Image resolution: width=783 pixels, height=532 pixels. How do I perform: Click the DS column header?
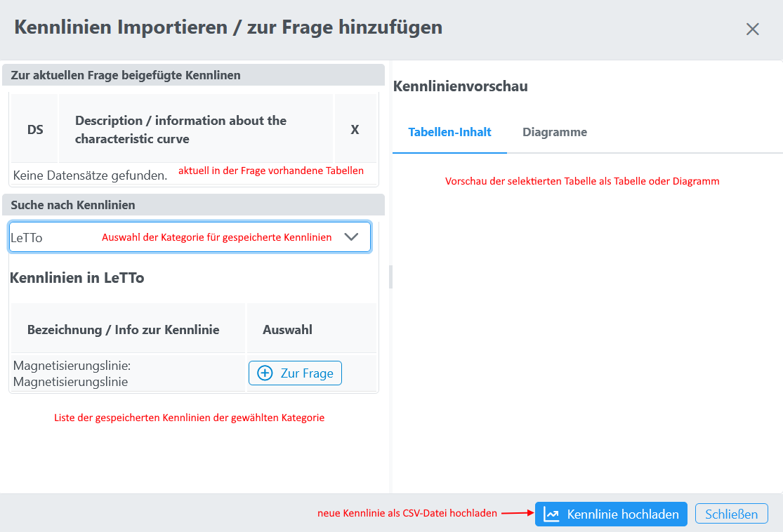(x=35, y=129)
